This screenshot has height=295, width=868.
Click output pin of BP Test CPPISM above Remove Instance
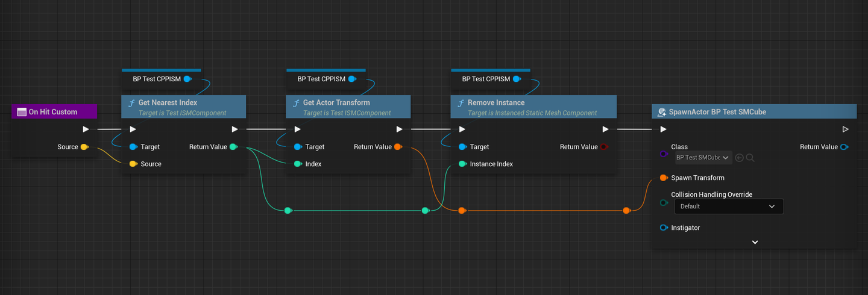point(517,79)
